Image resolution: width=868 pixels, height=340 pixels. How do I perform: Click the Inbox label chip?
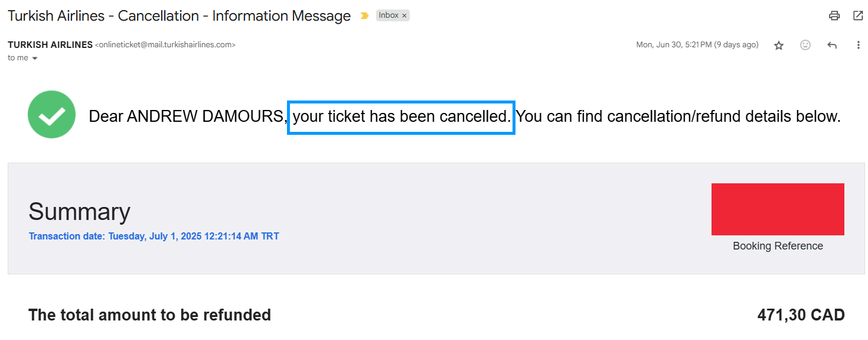[389, 15]
